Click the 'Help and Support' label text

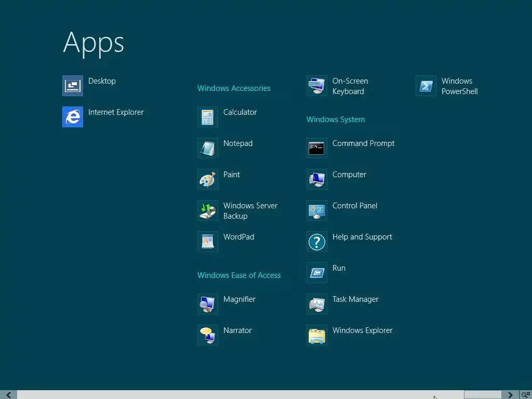pos(362,237)
